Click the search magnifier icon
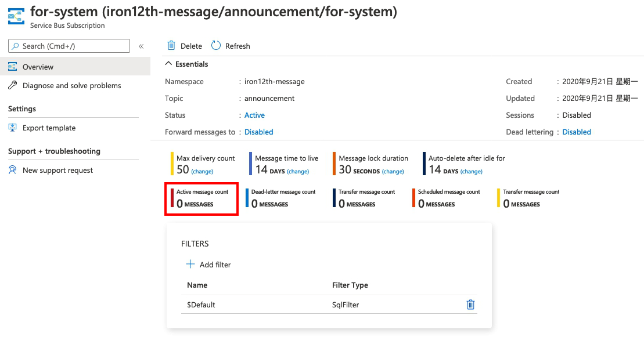644x348 pixels. 15,46
